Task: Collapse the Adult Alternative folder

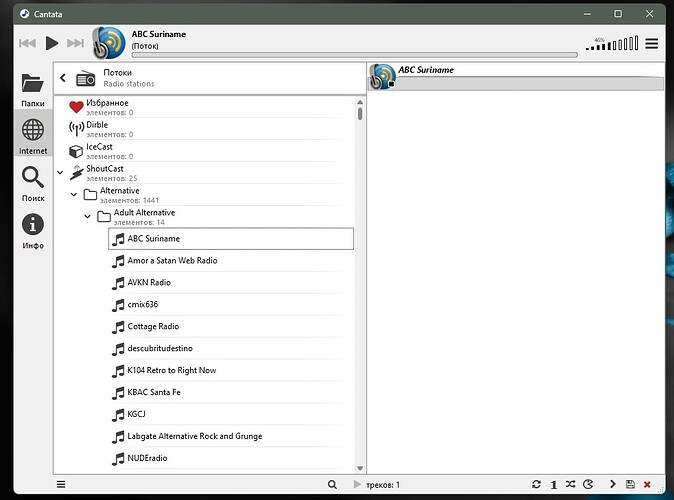Action: point(88,216)
